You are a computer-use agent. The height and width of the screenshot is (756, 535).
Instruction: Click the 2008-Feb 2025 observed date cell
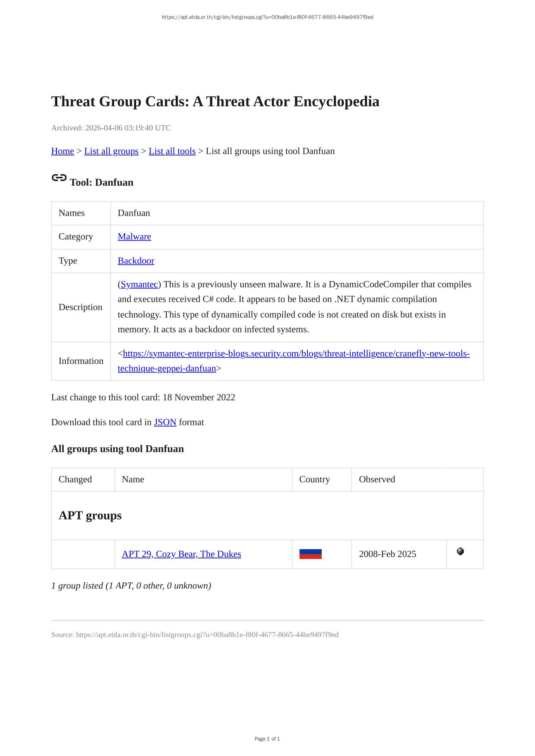coord(387,554)
